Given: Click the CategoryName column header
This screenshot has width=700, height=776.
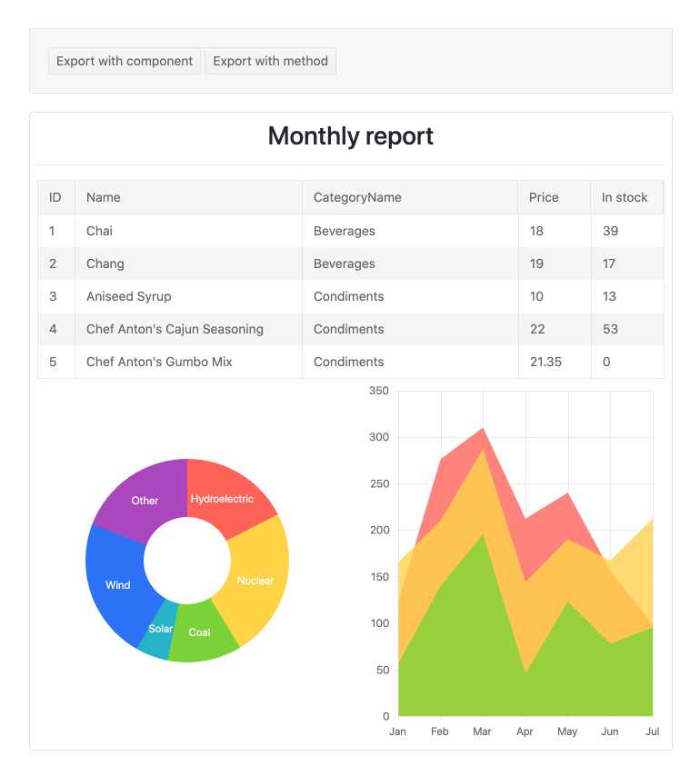Looking at the screenshot, I should (x=357, y=197).
